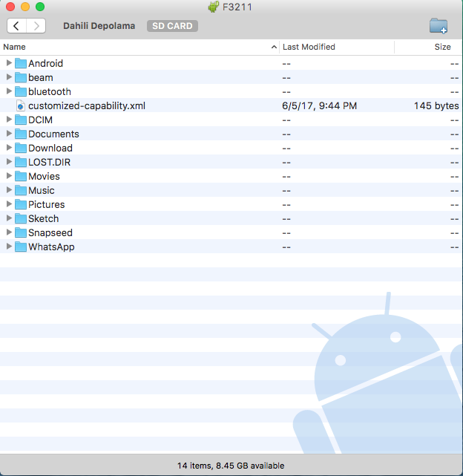Click the '6/5/17, 9:44 PM' modified date

pyautogui.click(x=319, y=105)
